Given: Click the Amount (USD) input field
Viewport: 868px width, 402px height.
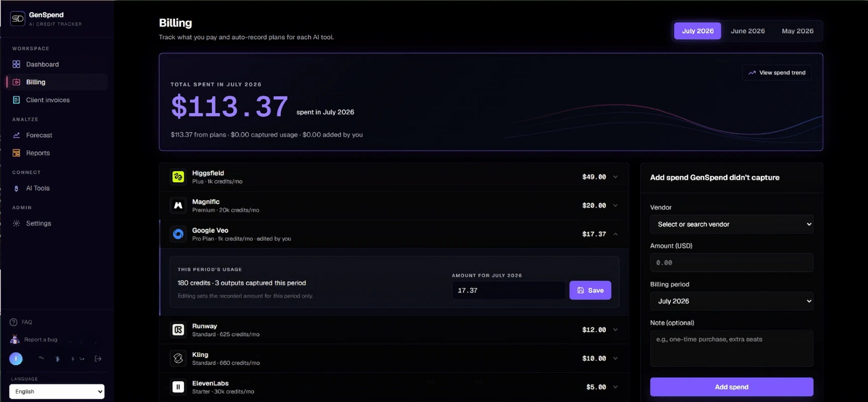Looking at the screenshot, I should click(x=731, y=263).
